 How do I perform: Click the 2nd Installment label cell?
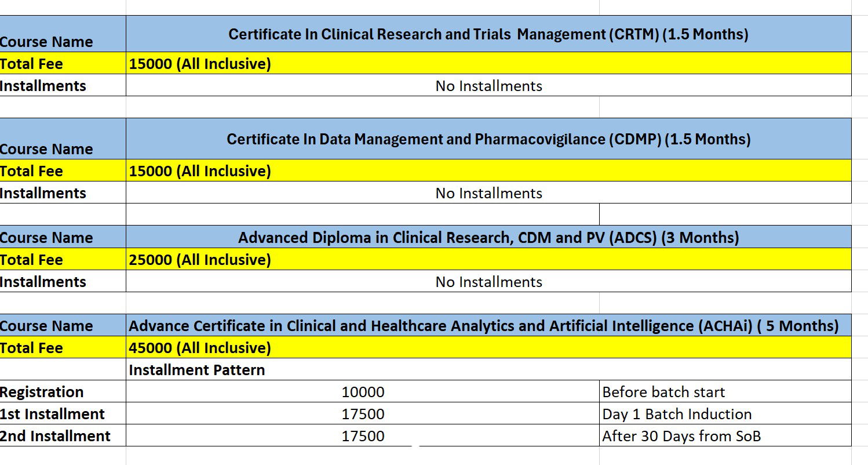pyautogui.click(x=55, y=436)
